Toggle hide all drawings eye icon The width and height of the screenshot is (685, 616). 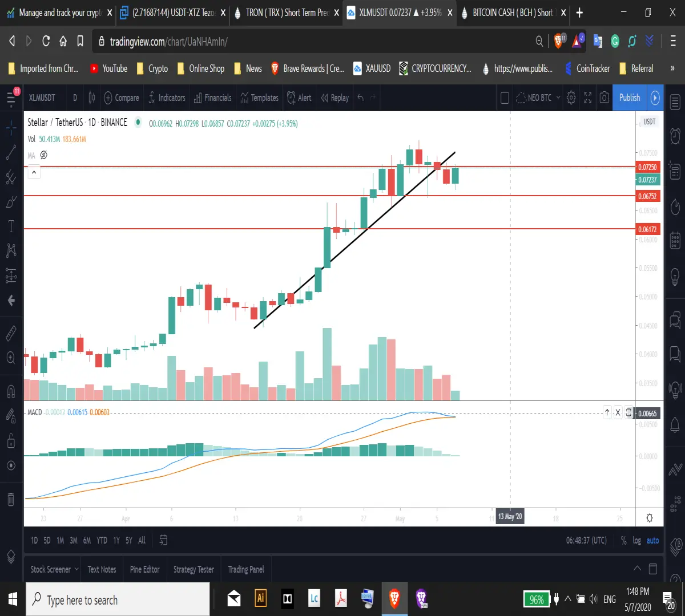coord(11,465)
